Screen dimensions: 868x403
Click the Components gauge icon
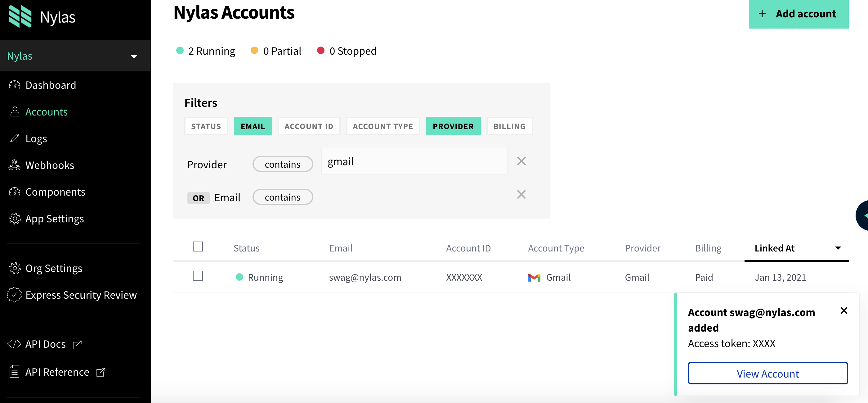point(15,192)
